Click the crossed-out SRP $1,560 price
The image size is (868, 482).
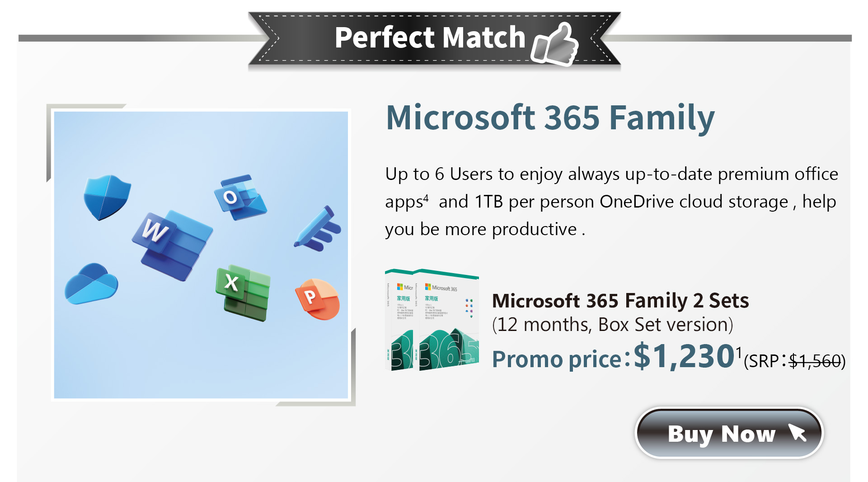click(x=815, y=361)
